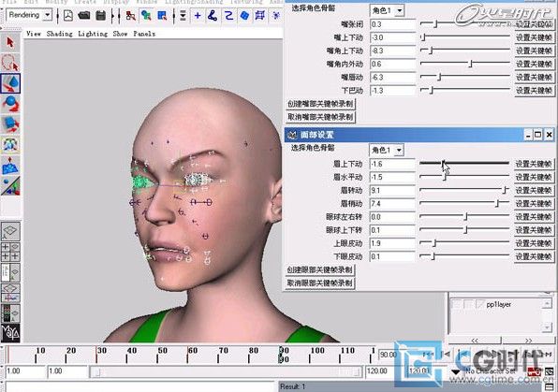Choose the Move tool in toolbox
The width and height of the screenshot is (558, 392).
tap(10, 83)
